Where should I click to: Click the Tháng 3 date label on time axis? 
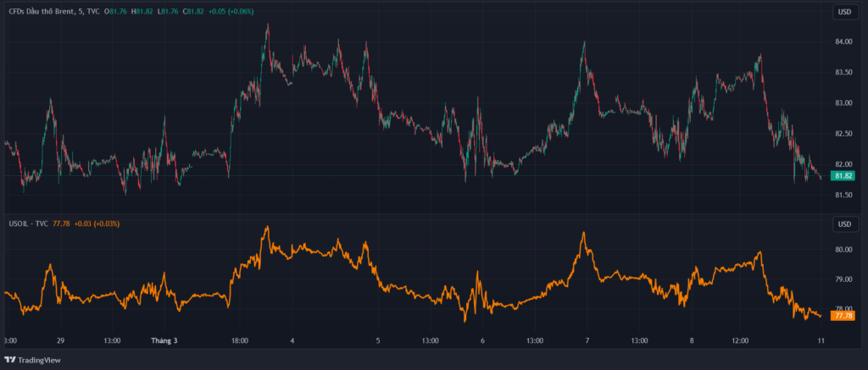(x=164, y=340)
